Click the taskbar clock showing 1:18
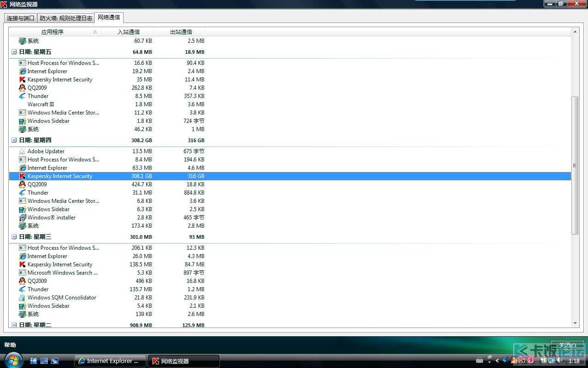This screenshot has height=368, width=588. tap(574, 361)
